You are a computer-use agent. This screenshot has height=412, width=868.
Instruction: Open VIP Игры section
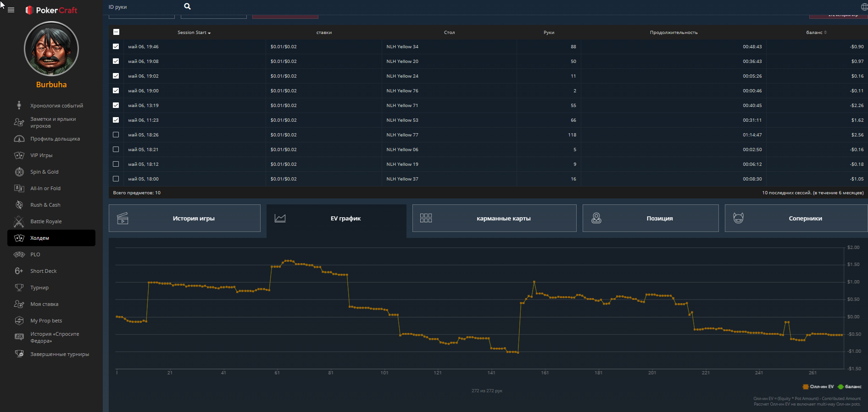(x=51, y=155)
